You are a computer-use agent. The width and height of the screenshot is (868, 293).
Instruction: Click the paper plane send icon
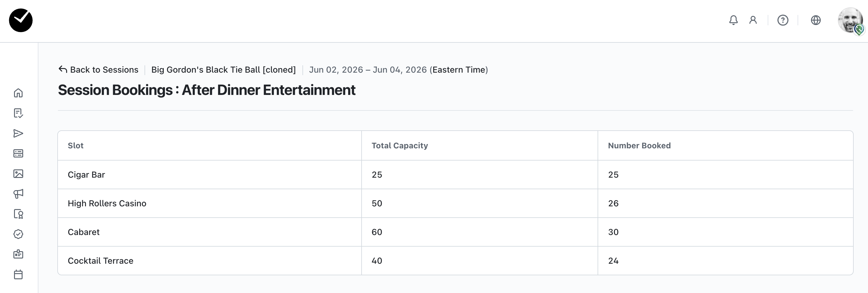click(18, 133)
